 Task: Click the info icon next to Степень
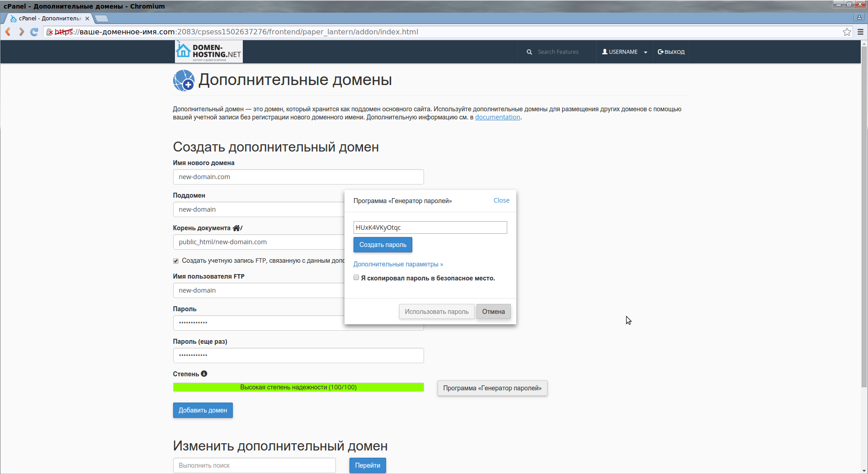[x=204, y=374]
